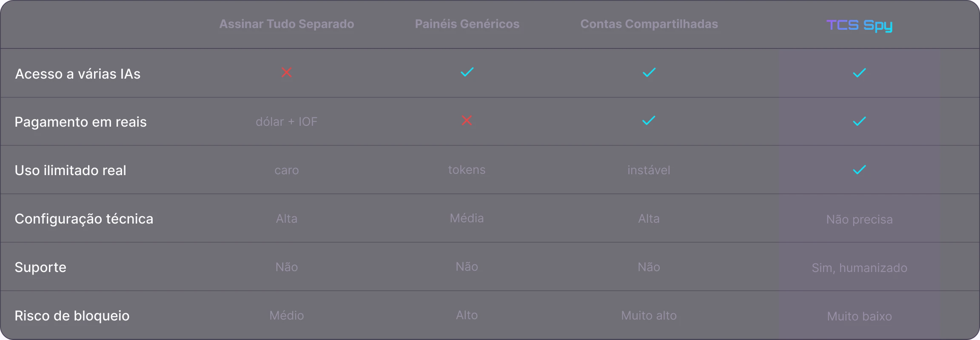
Task: Click the Configuração técnica row label
Action: coord(84,219)
